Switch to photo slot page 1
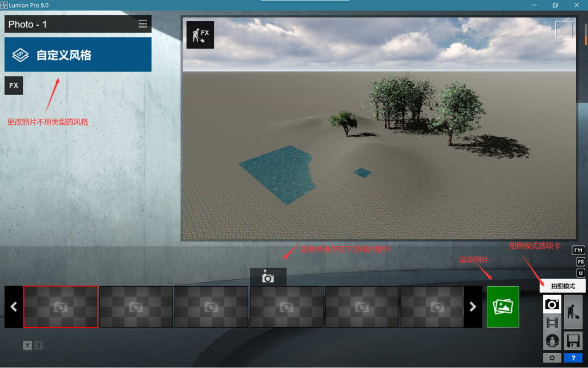588x368 pixels. 27,346
